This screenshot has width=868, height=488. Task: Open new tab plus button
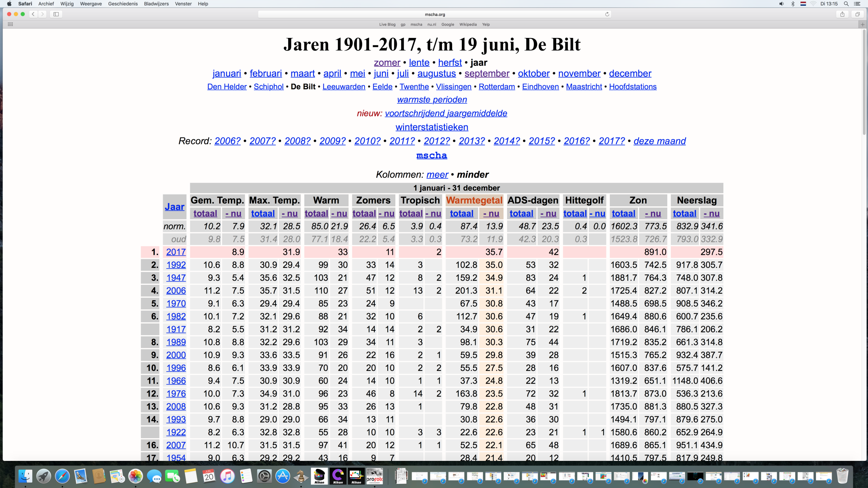863,24
